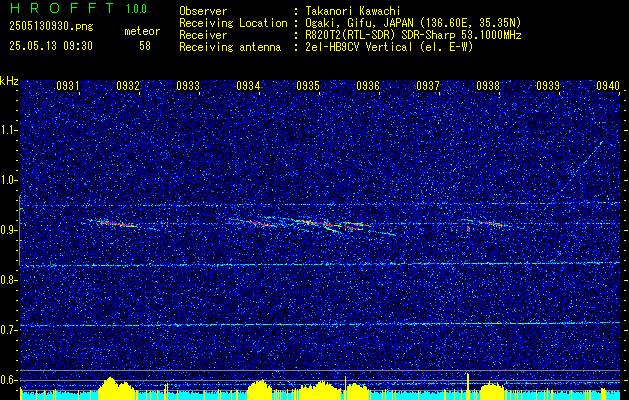This screenshot has width=629, height=400.
Task: Click the meteor count 58
Action: pos(145,46)
